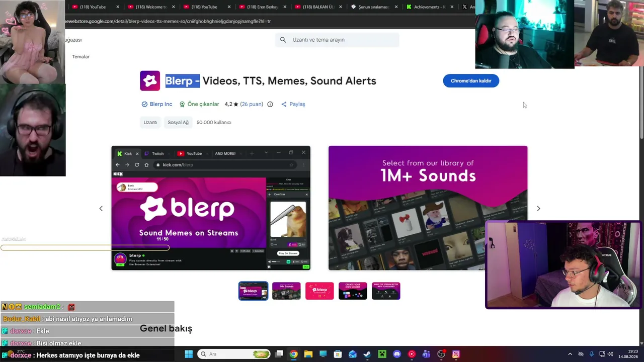Click the Uzantı category chip
This screenshot has height=362, width=644.
pos(150,122)
